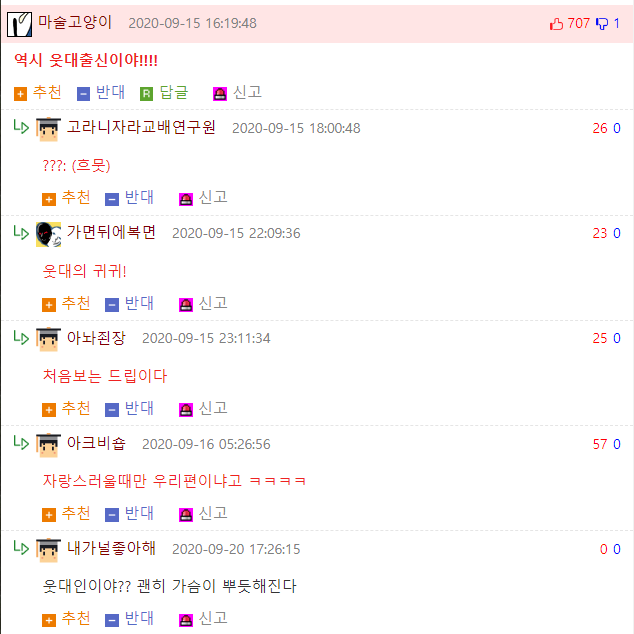Image resolution: width=634 pixels, height=634 pixels.
Task: Click the 답글 reply text link
Action: pos(174,92)
